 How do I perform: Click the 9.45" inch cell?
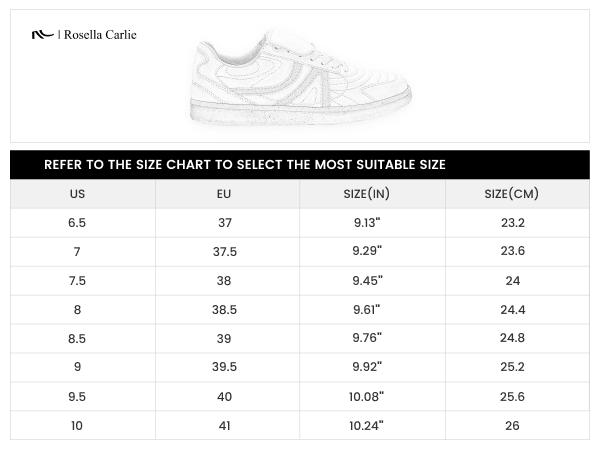(x=367, y=280)
